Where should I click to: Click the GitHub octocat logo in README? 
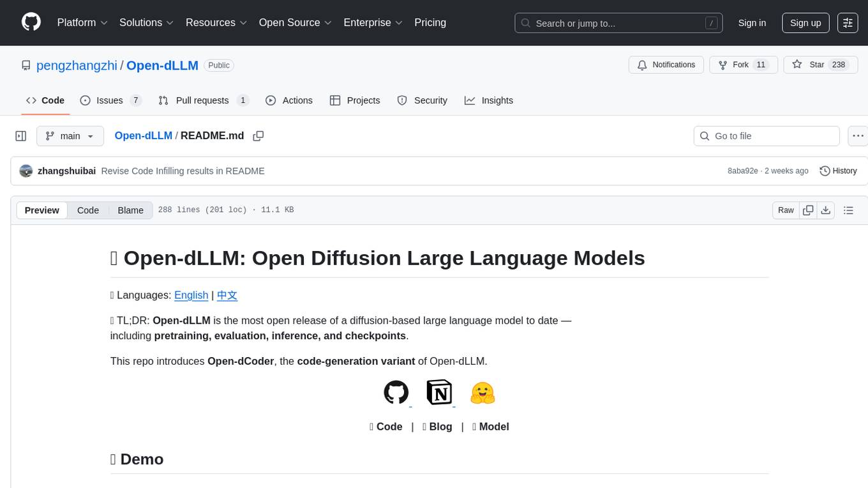pyautogui.click(x=396, y=392)
